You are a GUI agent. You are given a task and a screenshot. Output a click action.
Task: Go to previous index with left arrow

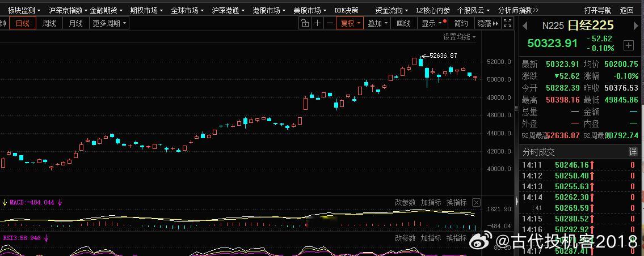point(525,26)
